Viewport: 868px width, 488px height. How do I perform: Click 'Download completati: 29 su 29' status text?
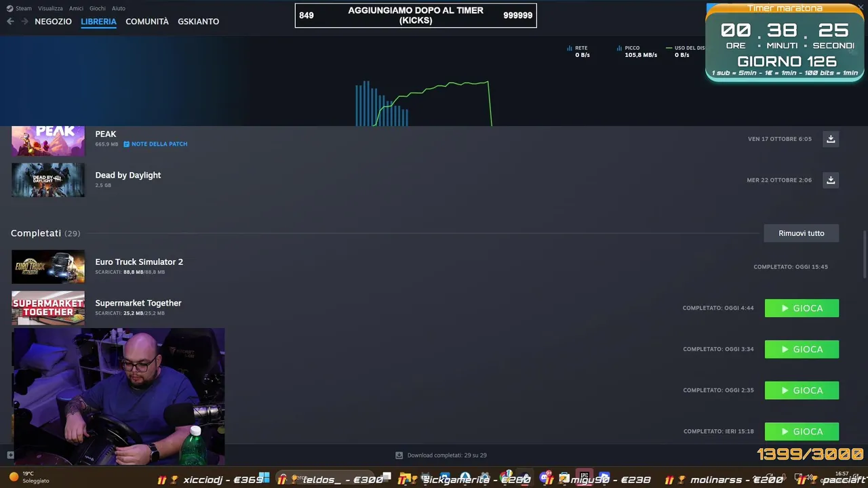[447, 455]
